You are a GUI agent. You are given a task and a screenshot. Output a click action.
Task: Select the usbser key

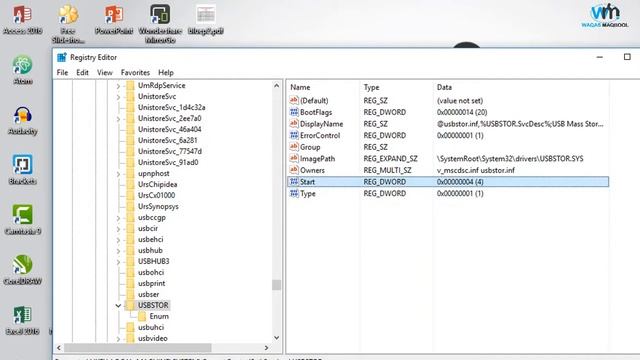[x=149, y=294]
